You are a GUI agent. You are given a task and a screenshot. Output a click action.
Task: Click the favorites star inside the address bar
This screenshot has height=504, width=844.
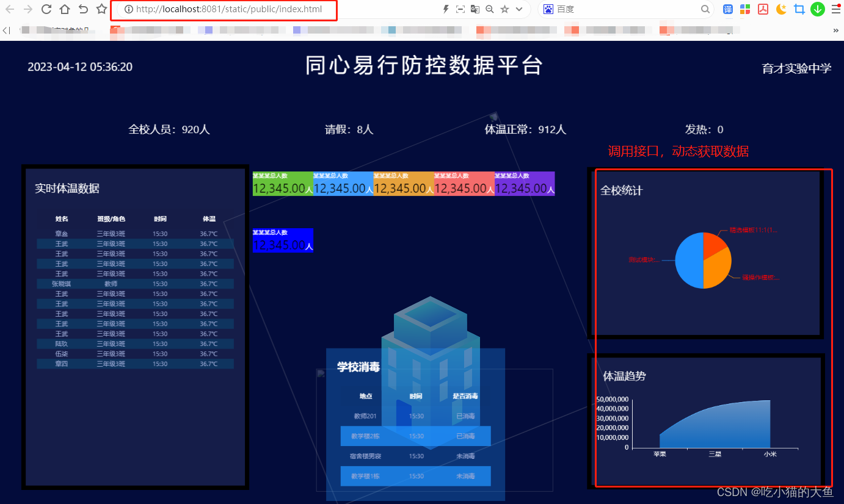[504, 9]
